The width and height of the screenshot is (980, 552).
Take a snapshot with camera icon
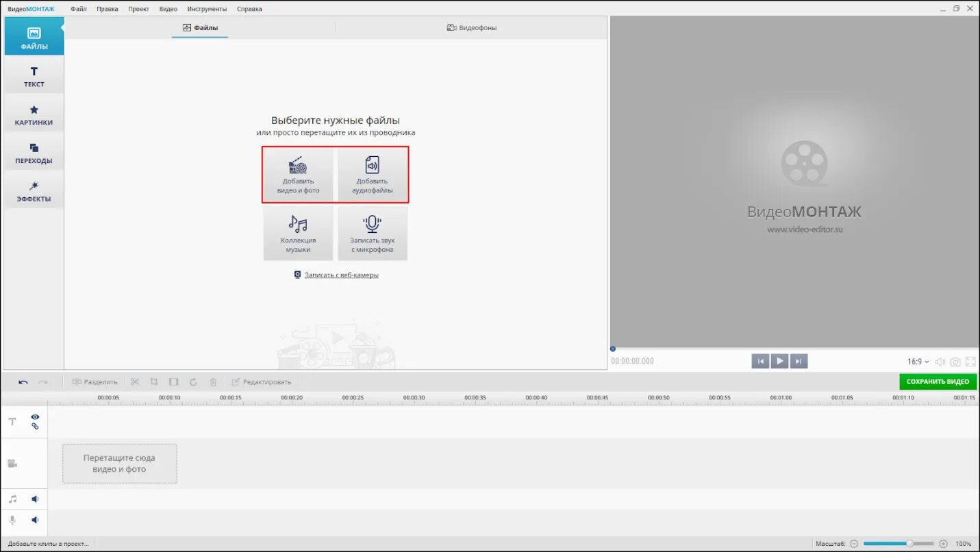tap(955, 362)
